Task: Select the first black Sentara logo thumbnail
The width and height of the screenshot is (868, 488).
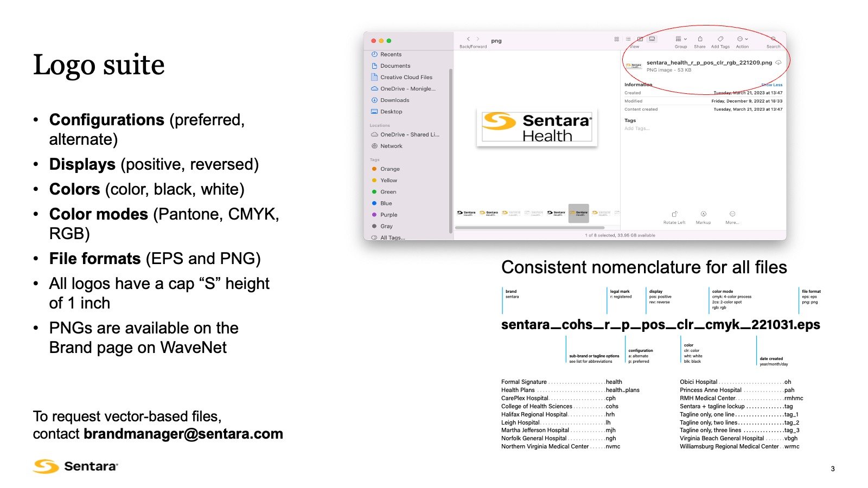Action: click(x=466, y=213)
